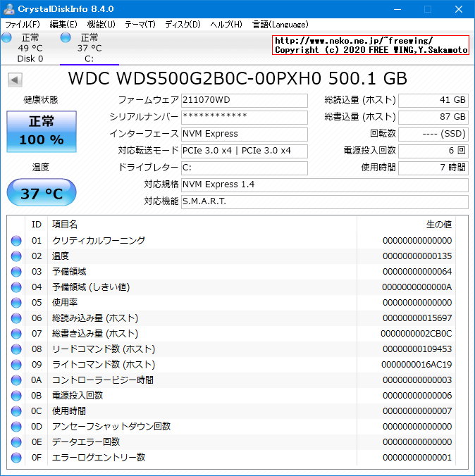This screenshot has height=476, width=475.
Task: Open the 機能(U) menu
Action: (101, 25)
